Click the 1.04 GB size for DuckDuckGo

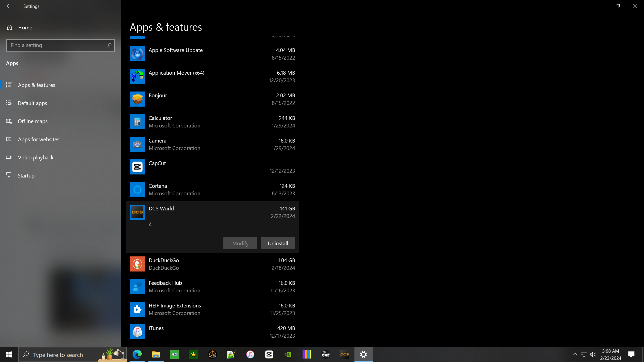286,260
